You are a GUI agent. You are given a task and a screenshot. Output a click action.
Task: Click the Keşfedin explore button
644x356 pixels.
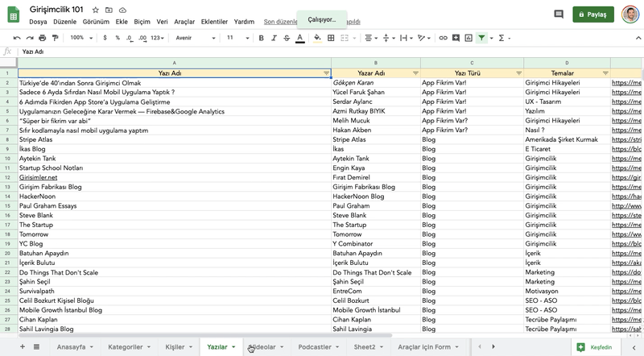596,347
